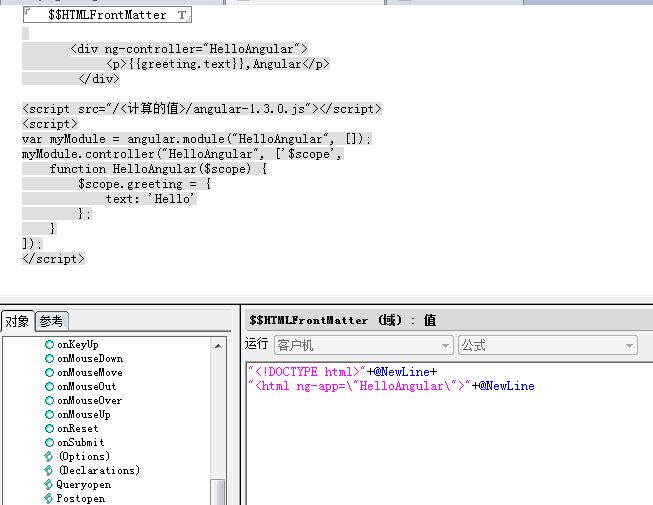Click the var myModule line
This screenshot has height=505, width=653.
coord(196,139)
